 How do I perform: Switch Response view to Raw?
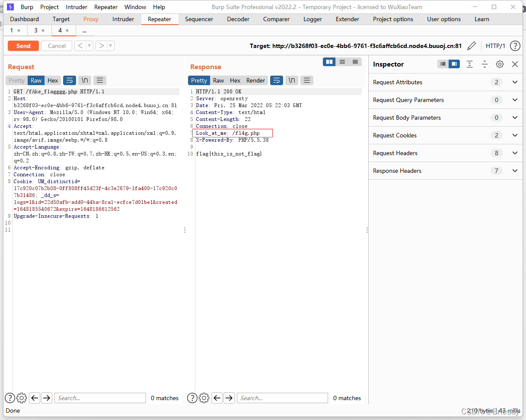pos(219,80)
